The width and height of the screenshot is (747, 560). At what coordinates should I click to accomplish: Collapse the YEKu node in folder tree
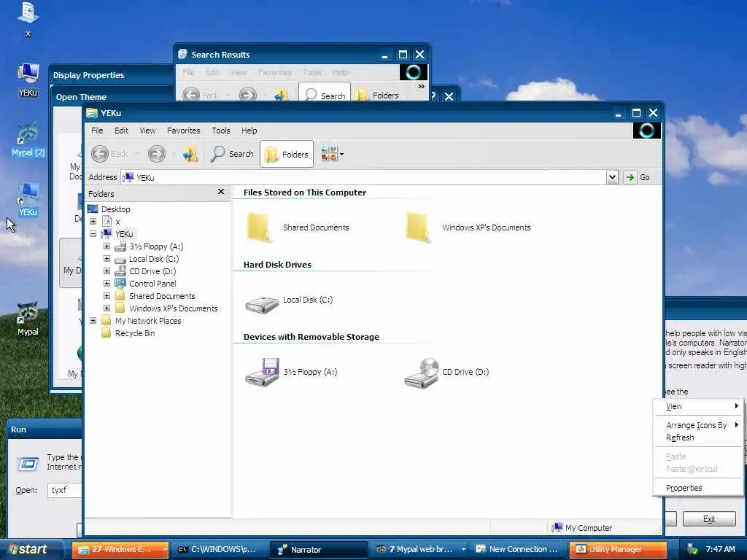93,234
